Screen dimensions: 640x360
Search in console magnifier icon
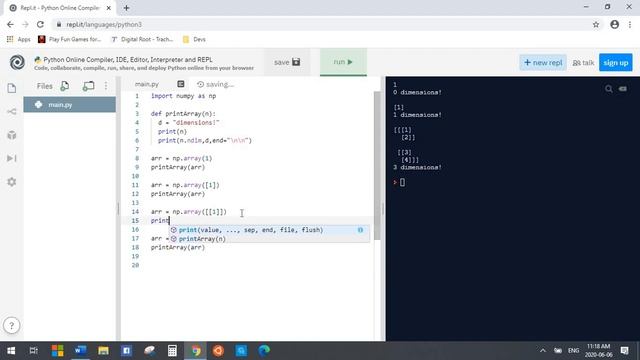[x=609, y=89]
